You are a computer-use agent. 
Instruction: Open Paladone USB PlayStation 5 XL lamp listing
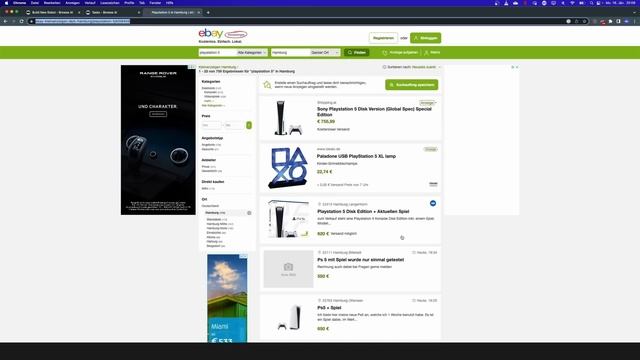[356, 156]
